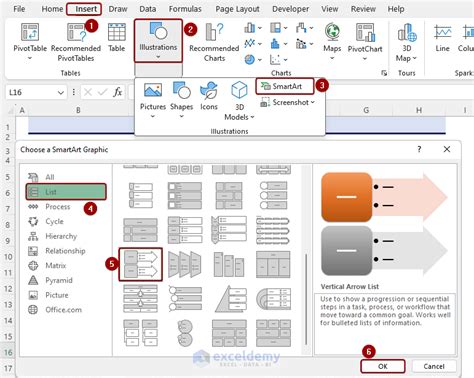Open Recommended PivotTables
The height and width of the screenshot is (378, 474).
[x=76, y=42]
